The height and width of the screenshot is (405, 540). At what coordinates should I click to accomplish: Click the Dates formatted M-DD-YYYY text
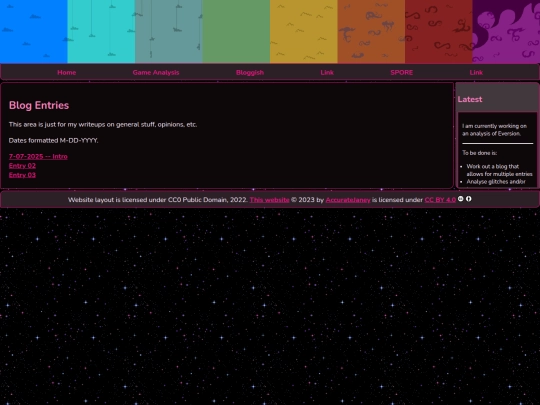[53, 141]
